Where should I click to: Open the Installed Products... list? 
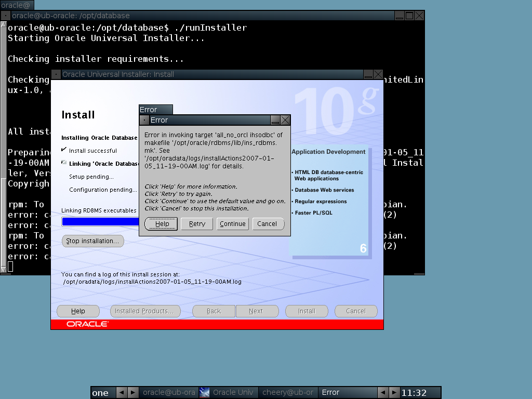pyautogui.click(x=145, y=311)
